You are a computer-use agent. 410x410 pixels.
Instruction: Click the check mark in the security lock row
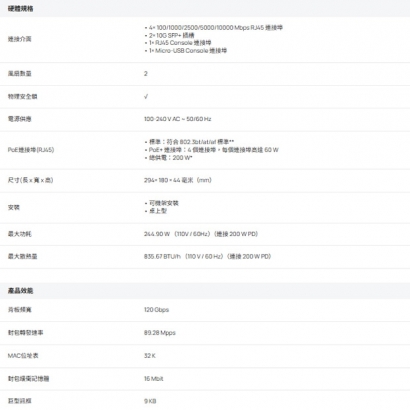point(146,96)
